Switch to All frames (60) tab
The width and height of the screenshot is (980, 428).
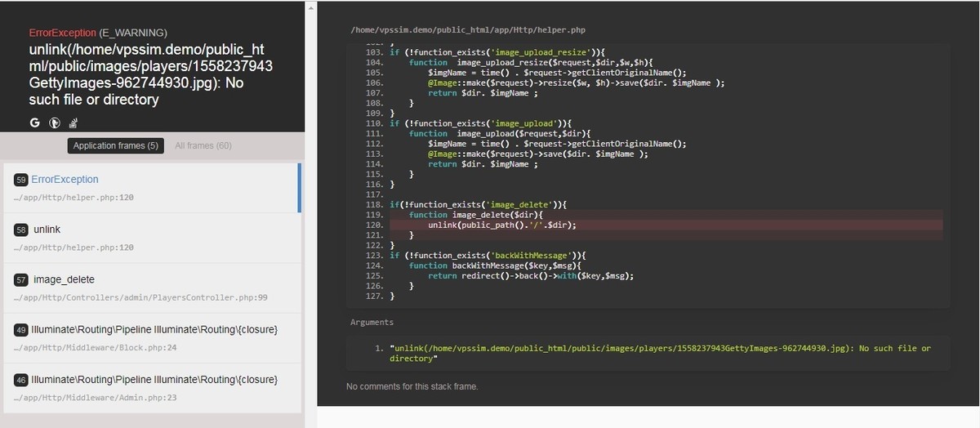tap(203, 146)
